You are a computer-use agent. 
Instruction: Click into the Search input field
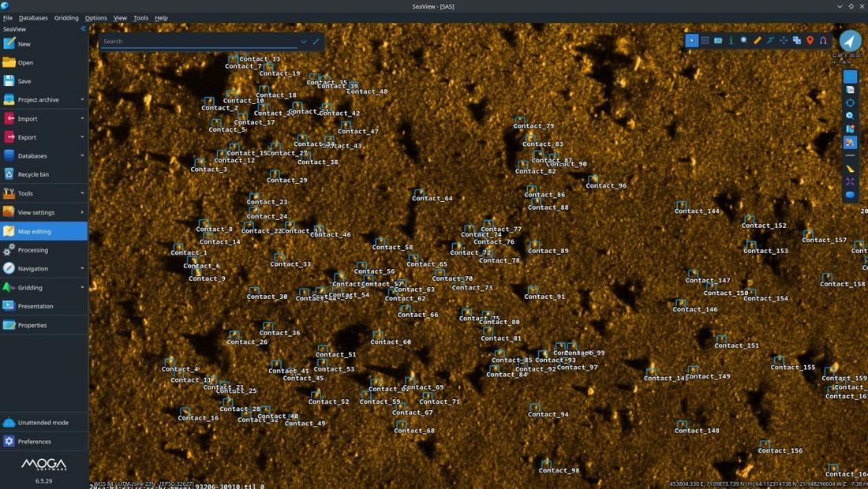pos(197,41)
